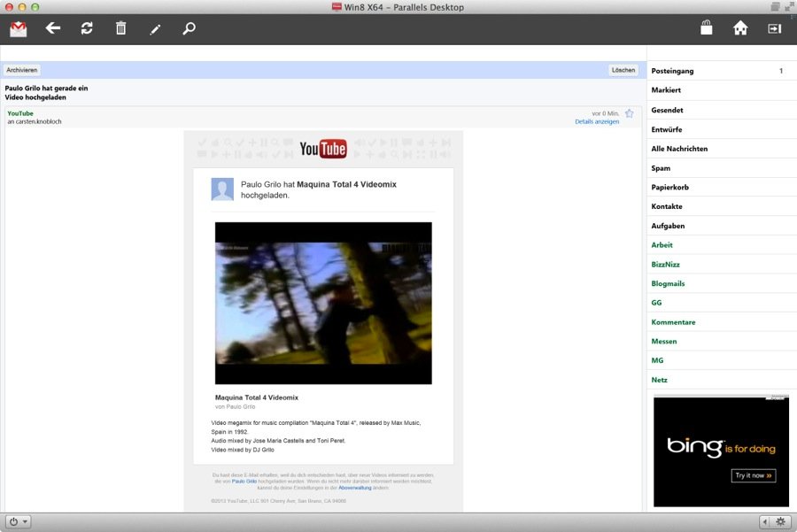The height and width of the screenshot is (532, 797).
Task: Select the GG label
Action: (722, 303)
